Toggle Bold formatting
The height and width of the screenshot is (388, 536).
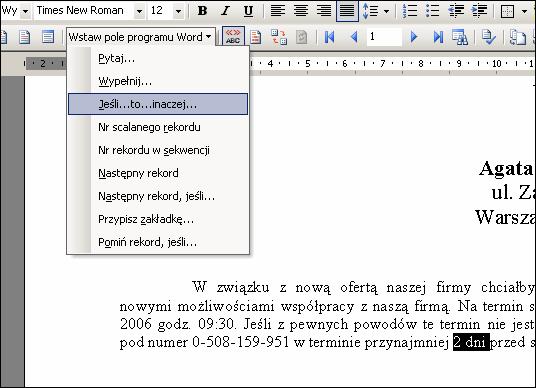click(x=202, y=11)
